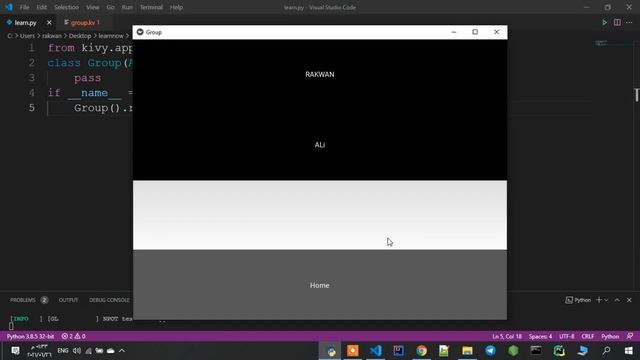Click the Kivy logo icon in Group titlebar
640x360 pixels.
point(140,32)
